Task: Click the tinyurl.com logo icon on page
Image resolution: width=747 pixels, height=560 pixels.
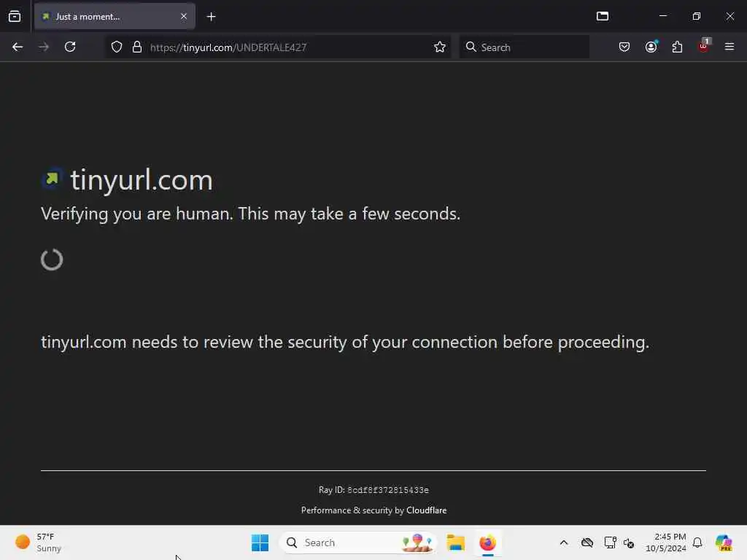Action: (52, 179)
